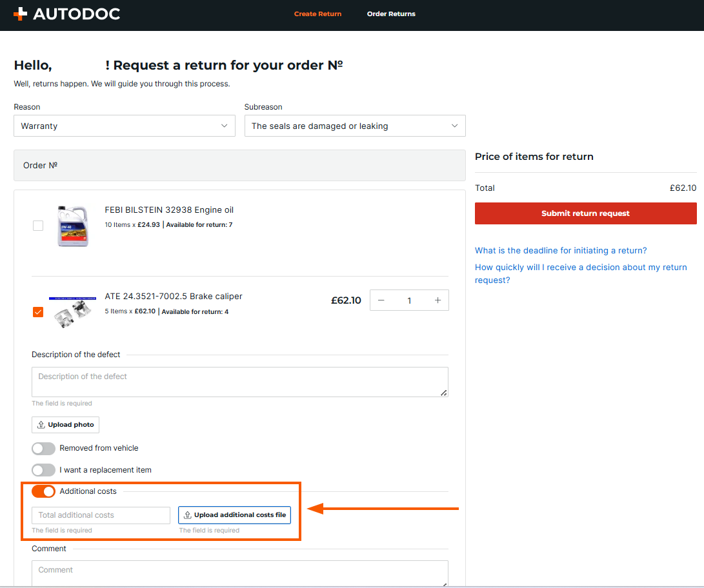Click the engine oil product thumbnail

click(72, 226)
